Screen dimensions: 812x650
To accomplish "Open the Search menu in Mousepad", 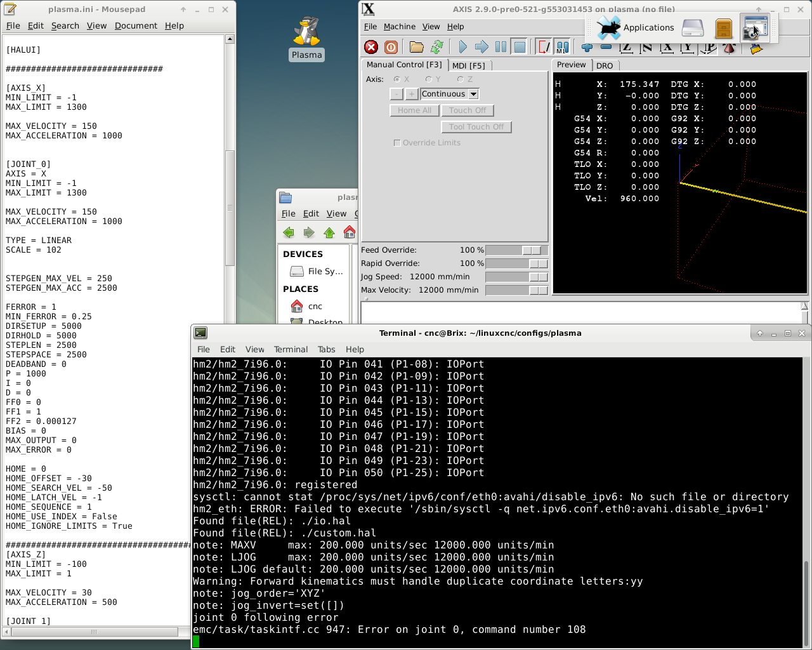I will coord(65,25).
